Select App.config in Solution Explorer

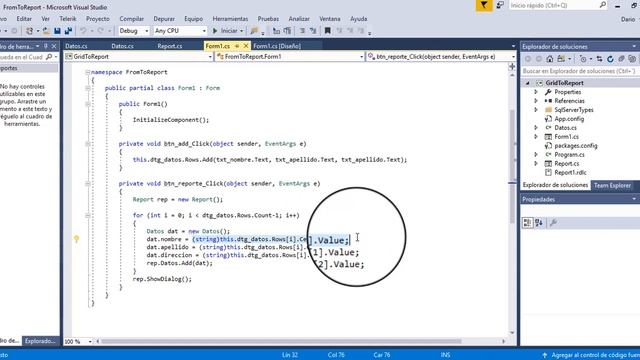569,119
